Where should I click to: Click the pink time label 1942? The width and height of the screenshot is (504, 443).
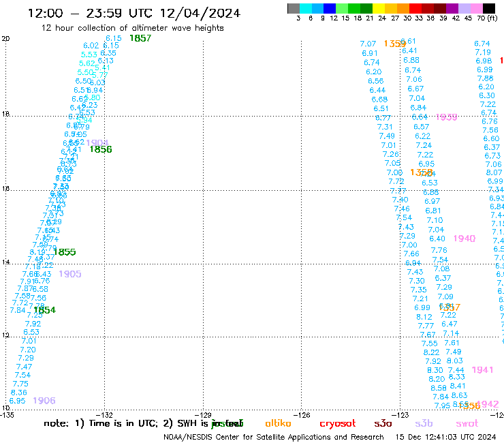pos(488,403)
